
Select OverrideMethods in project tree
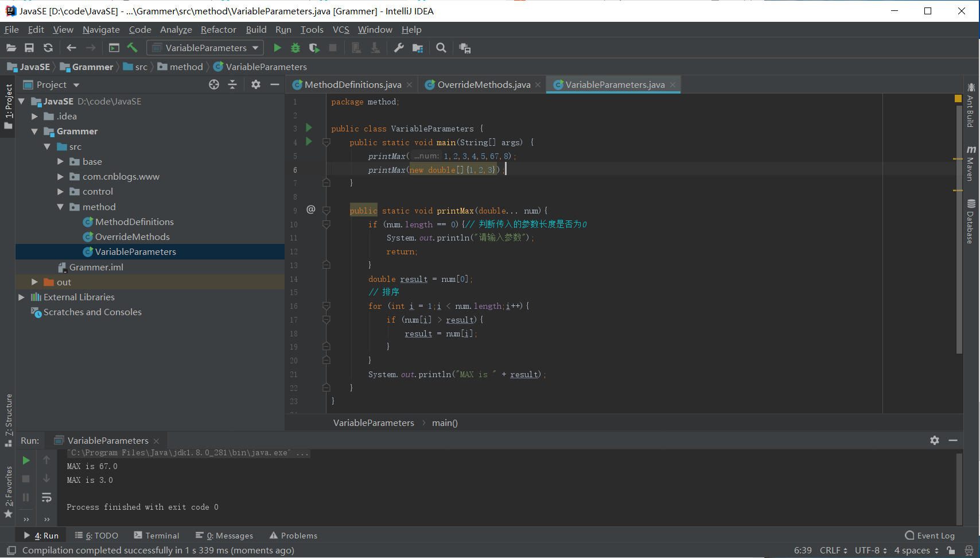coord(132,237)
